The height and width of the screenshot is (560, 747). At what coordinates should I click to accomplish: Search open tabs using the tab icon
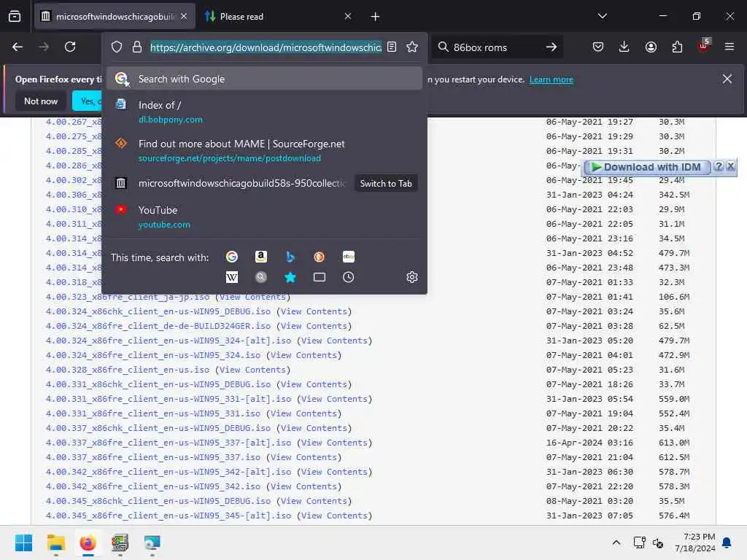coord(320,277)
